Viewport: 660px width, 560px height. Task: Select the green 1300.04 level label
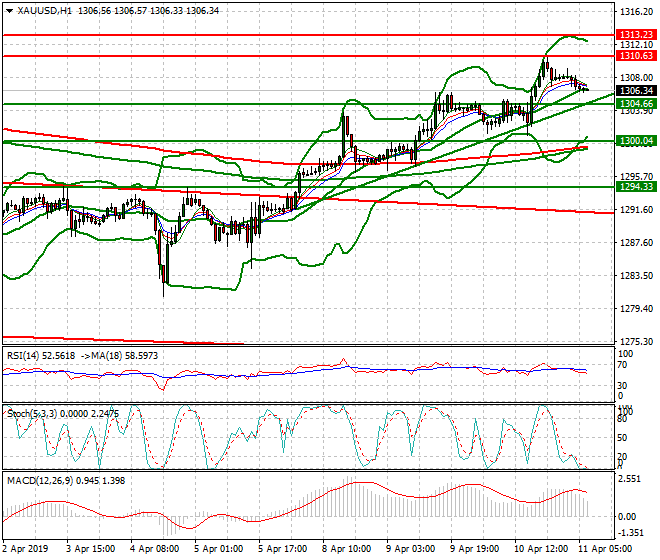pyautogui.click(x=636, y=141)
